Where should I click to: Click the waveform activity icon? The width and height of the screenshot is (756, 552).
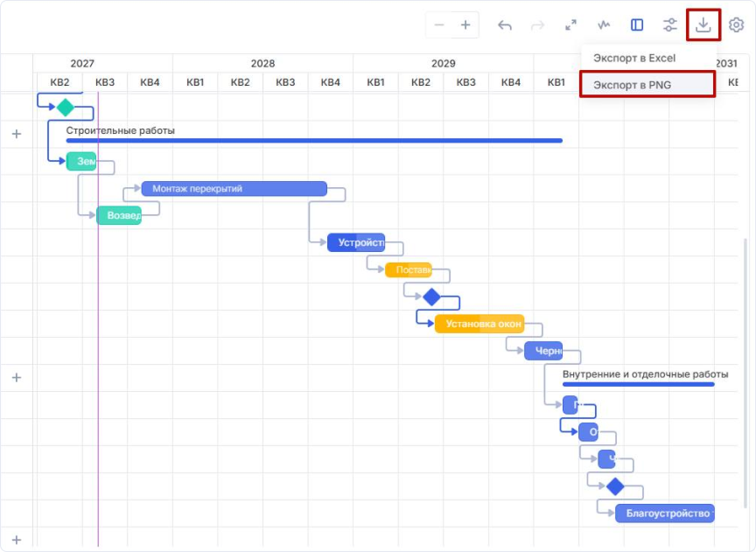604,25
